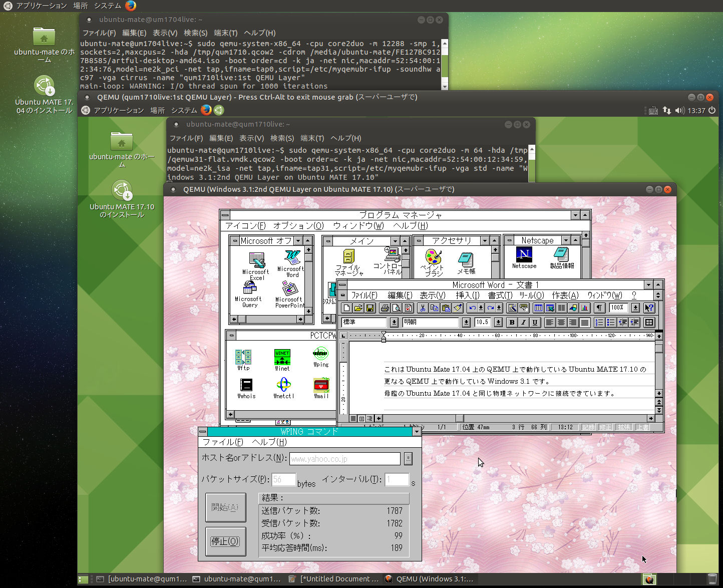Click Print Preview icon in Word toolbar
Viewport: 723px width, 588px height.
click(x=396, y=308)
